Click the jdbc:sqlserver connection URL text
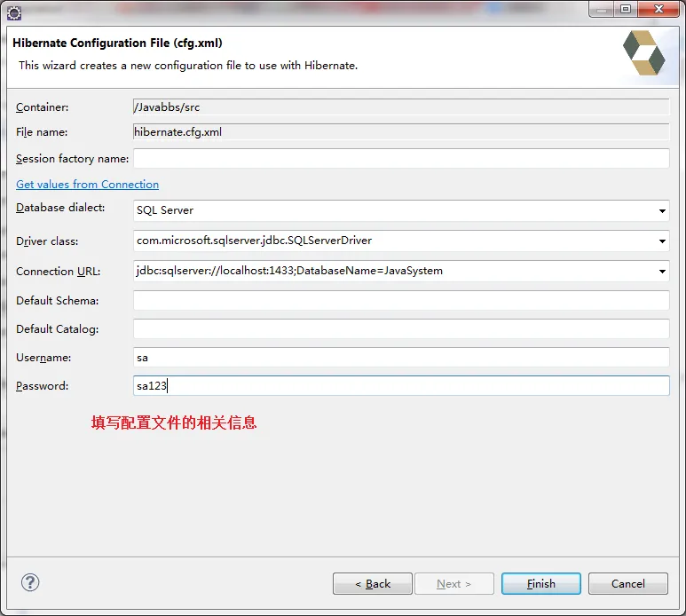 (x=289, y=271)
